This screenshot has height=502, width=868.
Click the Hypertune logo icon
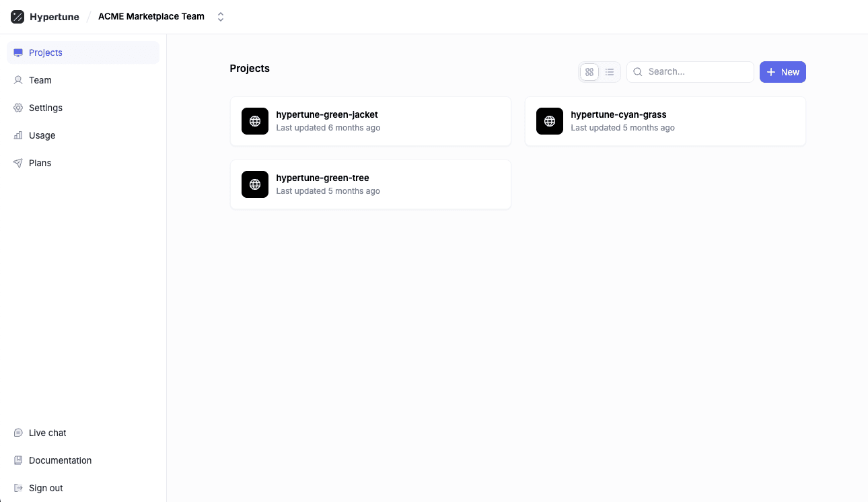(x=17, y=17)
